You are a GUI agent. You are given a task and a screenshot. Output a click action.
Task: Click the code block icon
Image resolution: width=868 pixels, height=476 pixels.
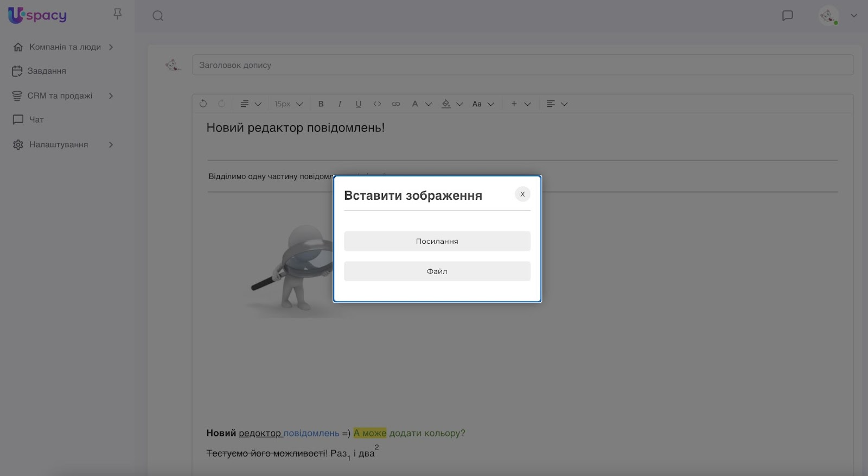377,104
